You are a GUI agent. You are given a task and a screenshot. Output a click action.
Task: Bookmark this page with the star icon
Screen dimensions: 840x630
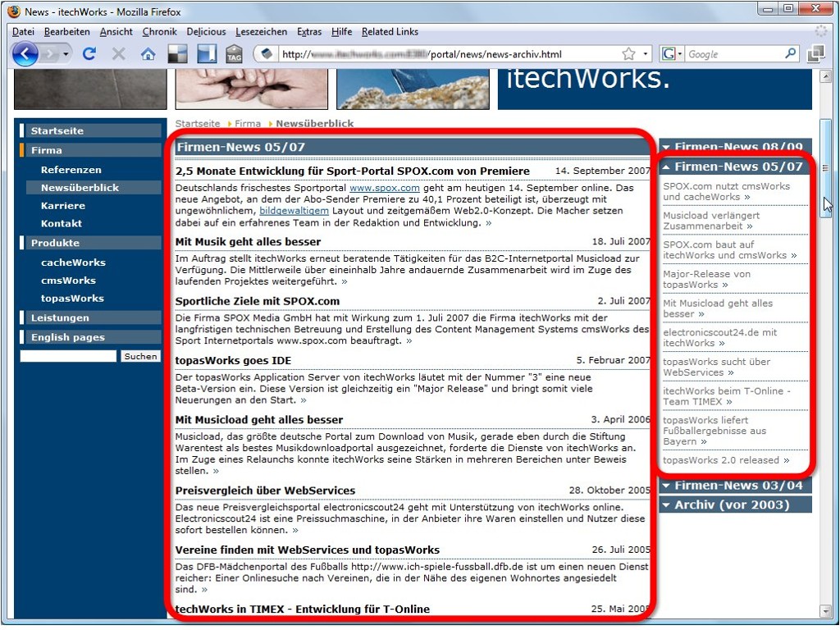click(x=628, y=53)
